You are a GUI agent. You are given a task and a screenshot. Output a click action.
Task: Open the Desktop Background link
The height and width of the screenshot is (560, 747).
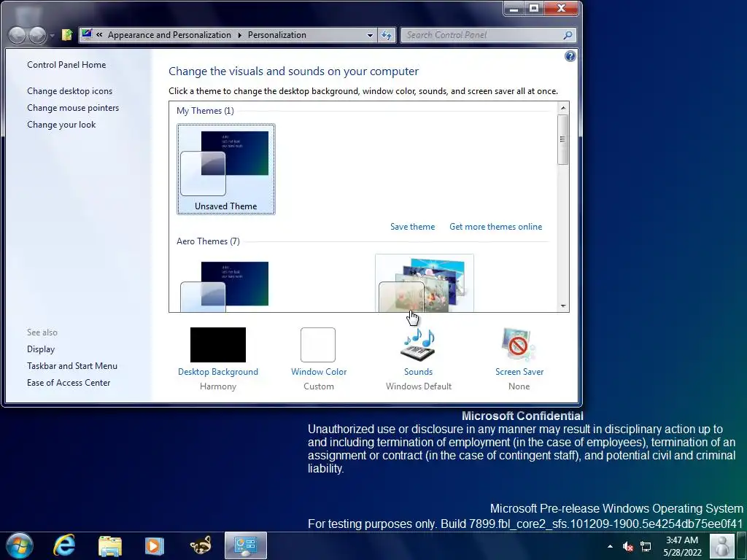click(x=218, y=371)
